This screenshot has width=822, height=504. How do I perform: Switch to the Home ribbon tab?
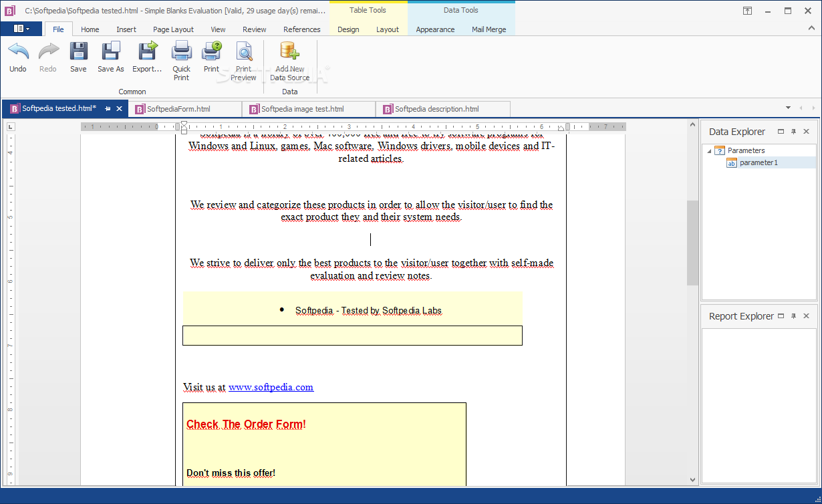(90, 29)
